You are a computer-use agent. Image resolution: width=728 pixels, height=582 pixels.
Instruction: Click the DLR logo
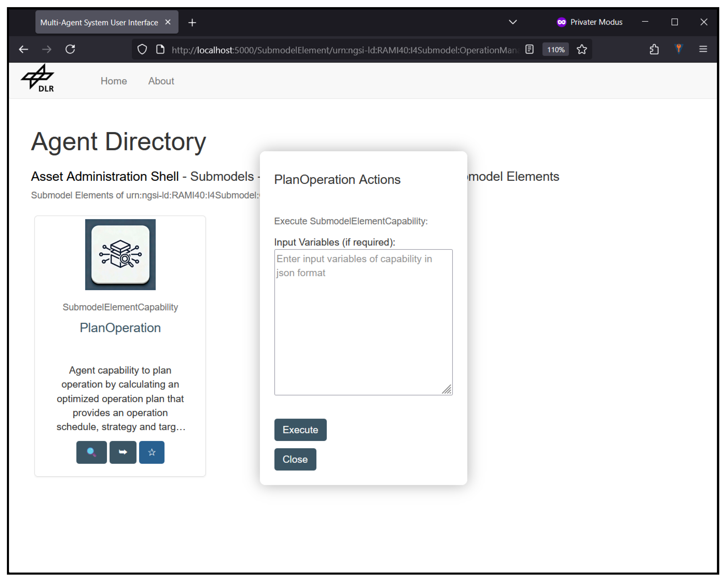[x=38, y=78]
